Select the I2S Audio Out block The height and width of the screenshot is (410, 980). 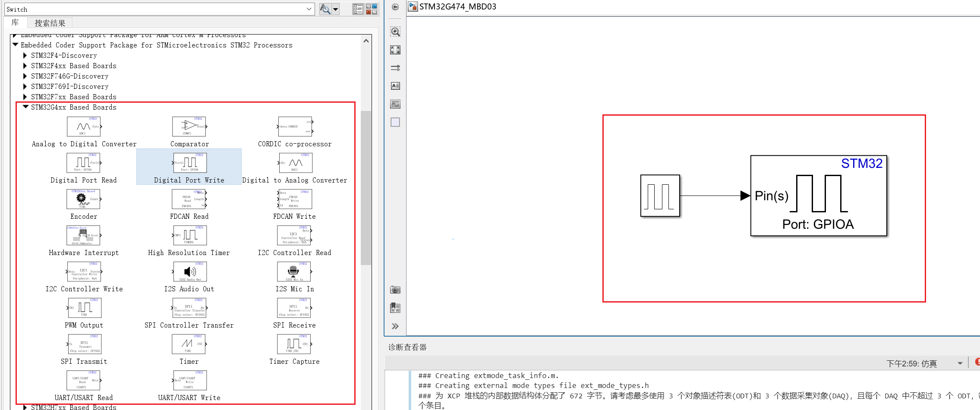(x=189, y=271)
